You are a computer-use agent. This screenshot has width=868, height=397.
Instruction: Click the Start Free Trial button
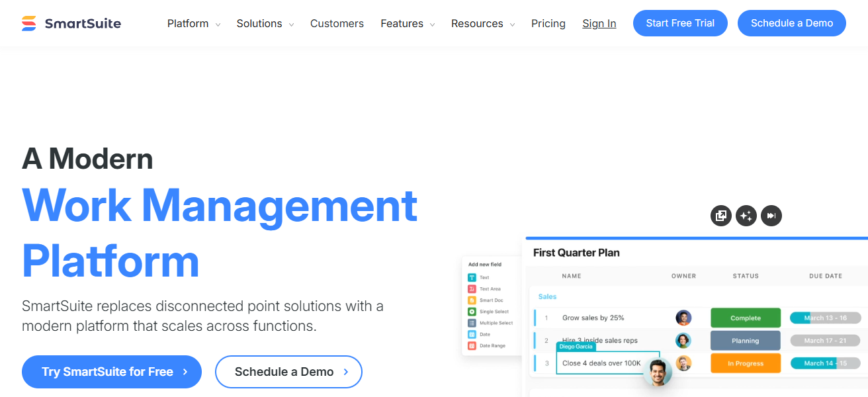[680, 22]
